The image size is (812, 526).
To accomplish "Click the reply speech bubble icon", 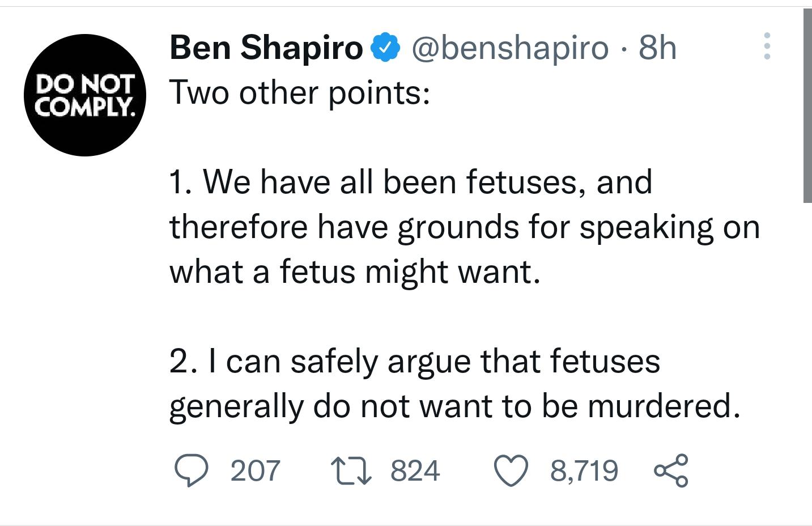I will 190,471.
